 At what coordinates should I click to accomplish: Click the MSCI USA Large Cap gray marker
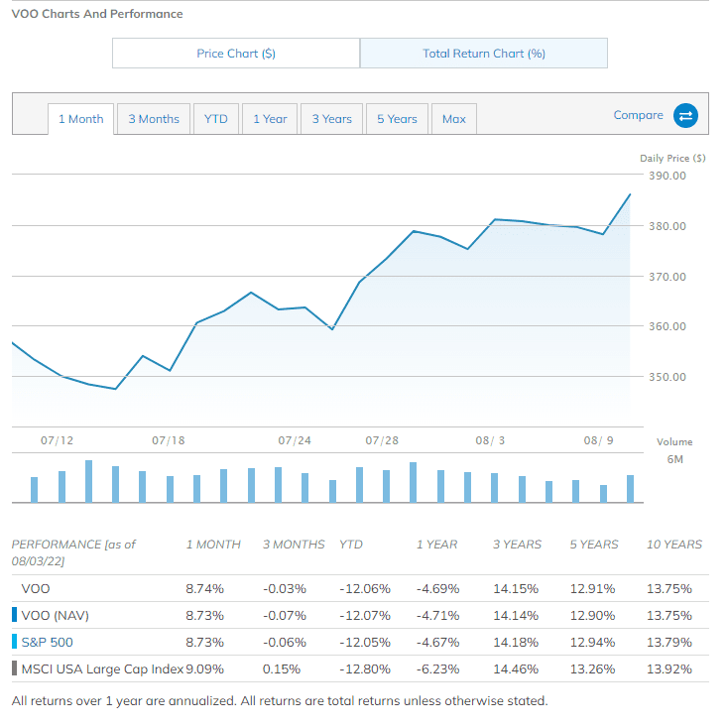coord(15,668)
